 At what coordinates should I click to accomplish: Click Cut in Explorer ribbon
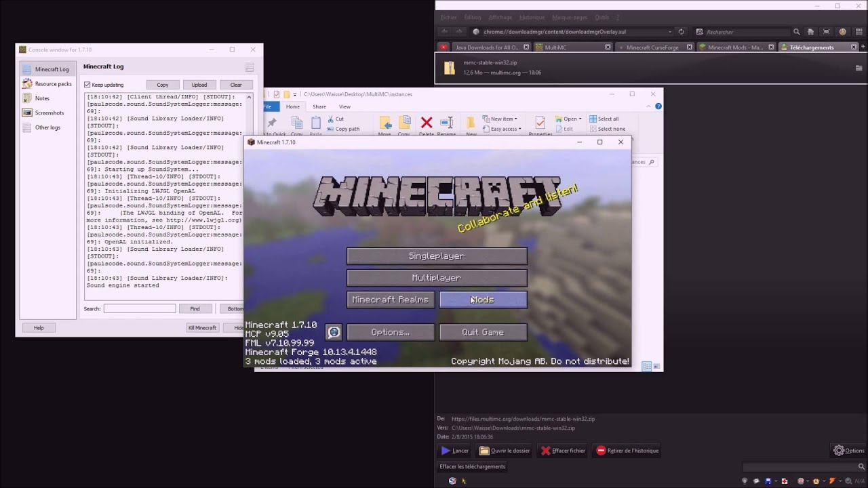pyautogui.click(x=335, y=119)
